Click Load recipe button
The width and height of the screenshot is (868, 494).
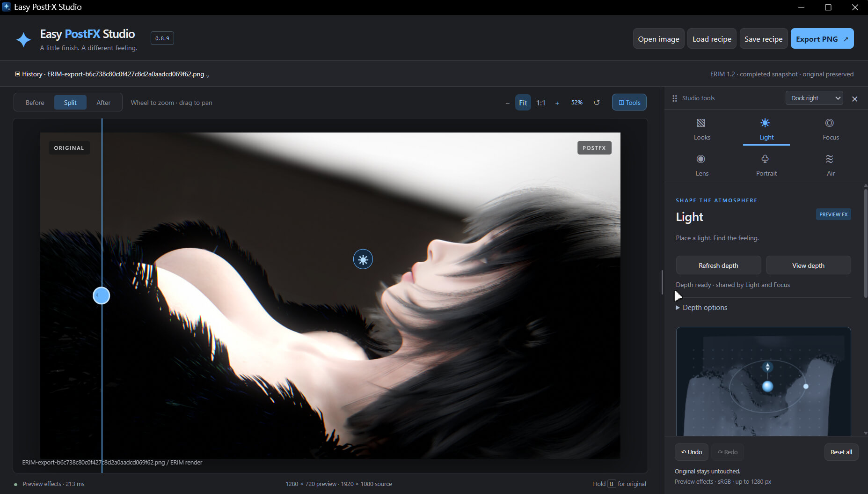click(x=712, y=39)
